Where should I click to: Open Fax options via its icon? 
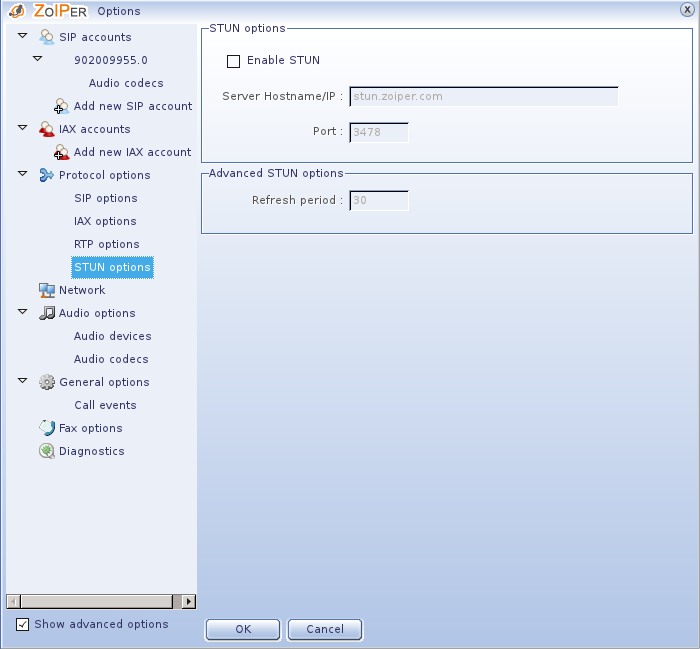47,428
